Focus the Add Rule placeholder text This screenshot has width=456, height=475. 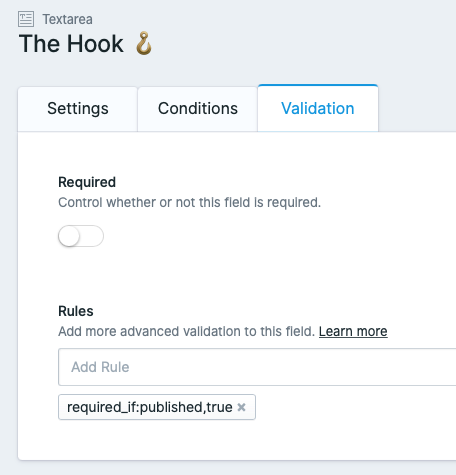coord(100,367)
